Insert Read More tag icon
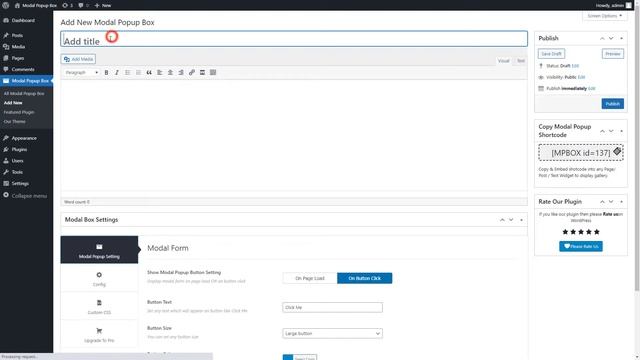 [x=202, y=72]
